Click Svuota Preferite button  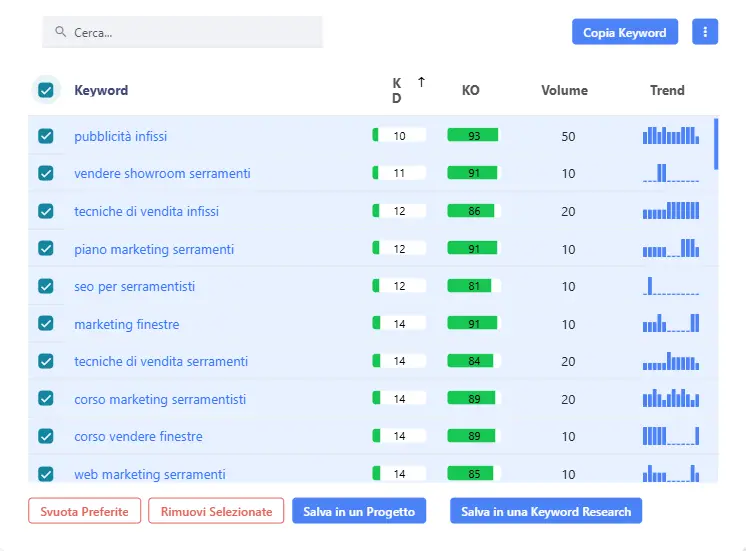pyautogui.click(x=85, y=511)
